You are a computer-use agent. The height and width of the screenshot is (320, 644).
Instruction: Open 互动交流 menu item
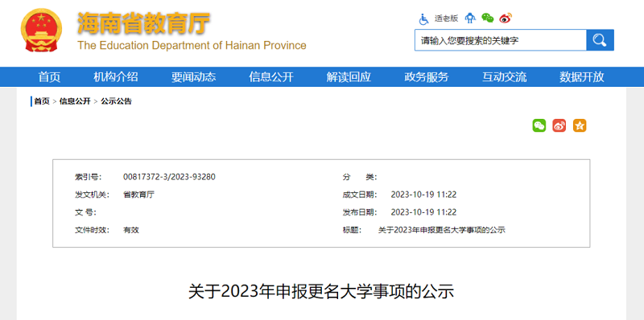(504, 76)
